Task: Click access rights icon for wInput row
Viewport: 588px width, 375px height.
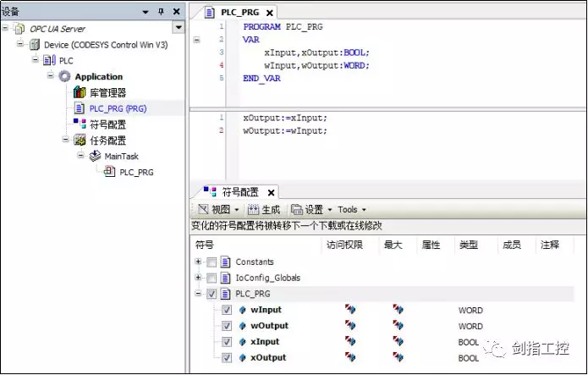Action: click(350, 311)
